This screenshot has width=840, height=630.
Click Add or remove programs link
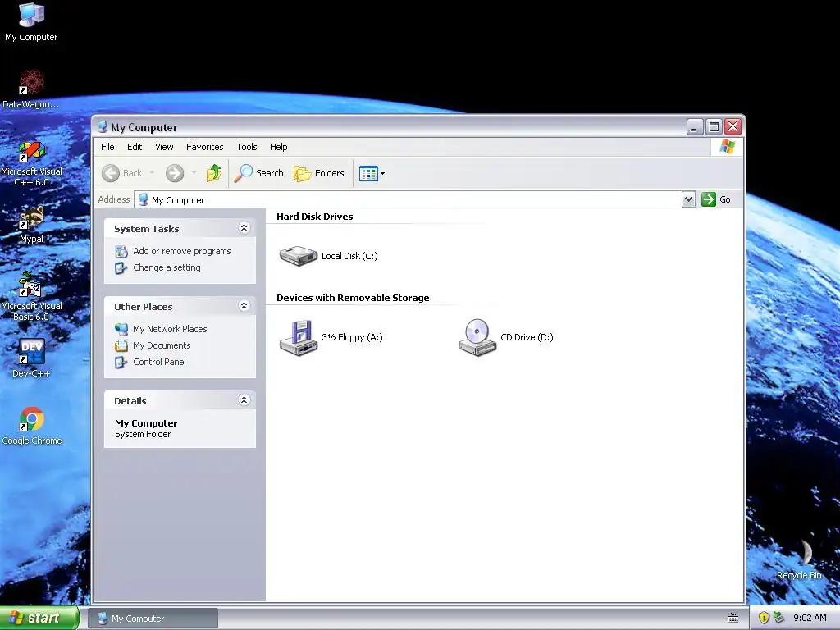coord(182,251)
